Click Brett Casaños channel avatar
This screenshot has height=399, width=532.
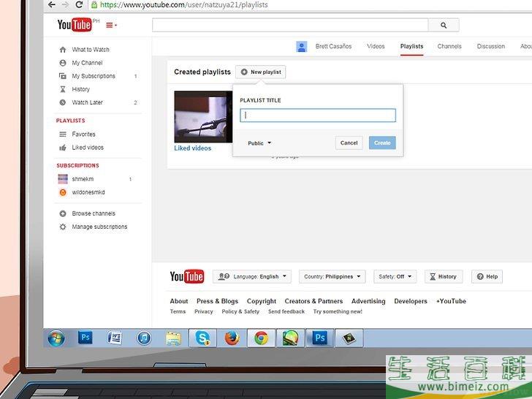(x=302, y=47)
